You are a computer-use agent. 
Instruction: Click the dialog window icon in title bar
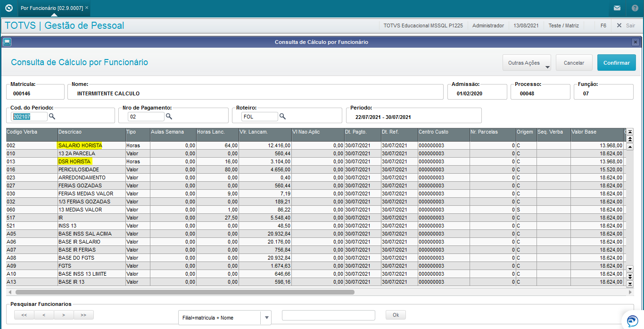pos(7,42)
